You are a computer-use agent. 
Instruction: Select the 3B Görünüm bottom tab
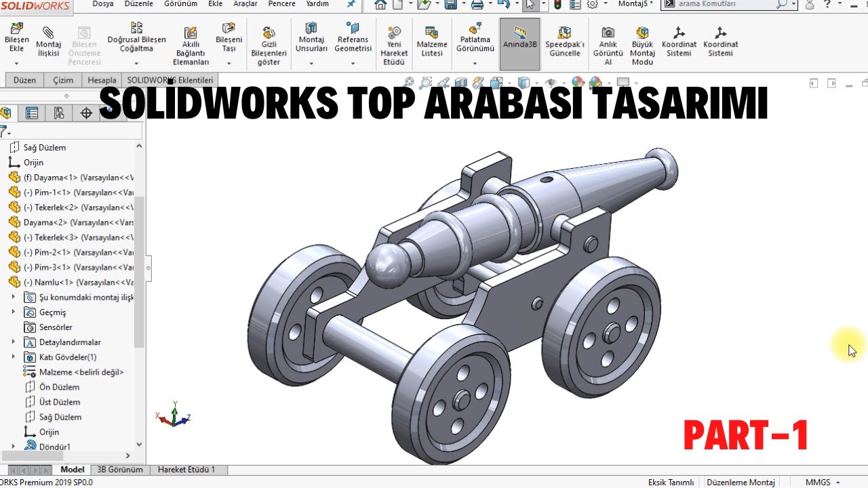click(x=120, y=469)
